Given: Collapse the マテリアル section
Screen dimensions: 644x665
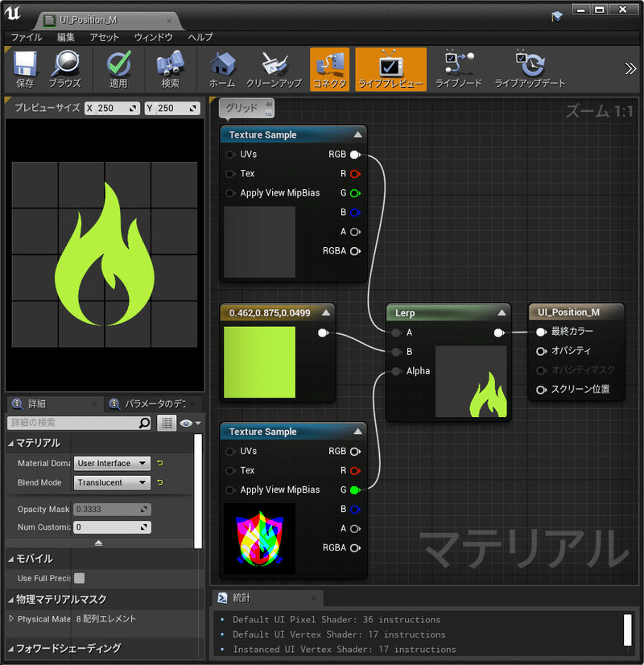Looking at the screenshot, I should click(11, 444).
